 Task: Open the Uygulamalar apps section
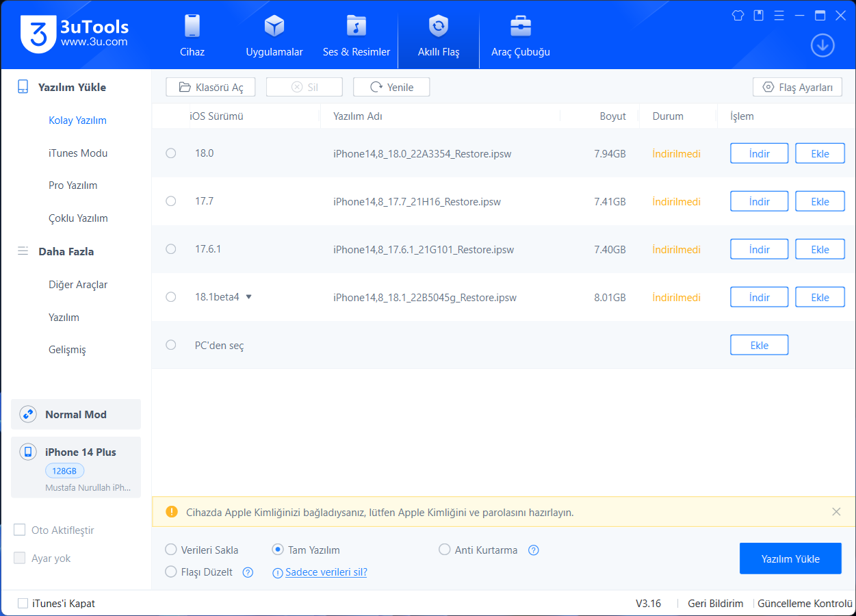coord(274,36)
